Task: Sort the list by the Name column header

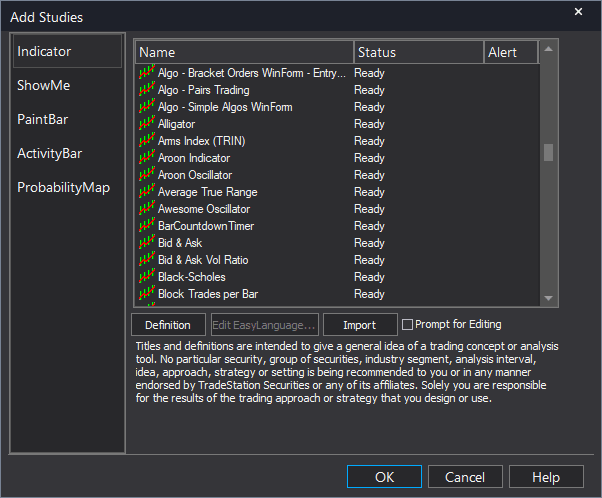Action: point(245,52)
